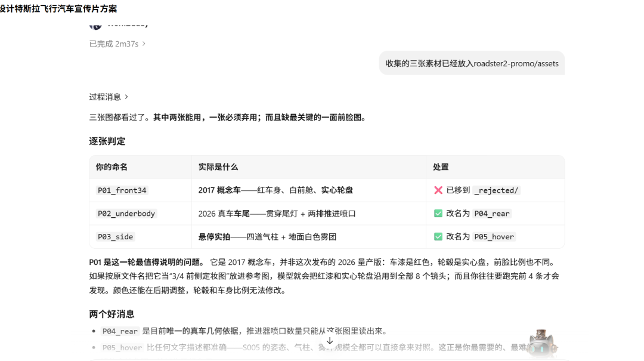Expand the 过程消息 section
Screen dimensions: 644x361
(x=109, y=97)
